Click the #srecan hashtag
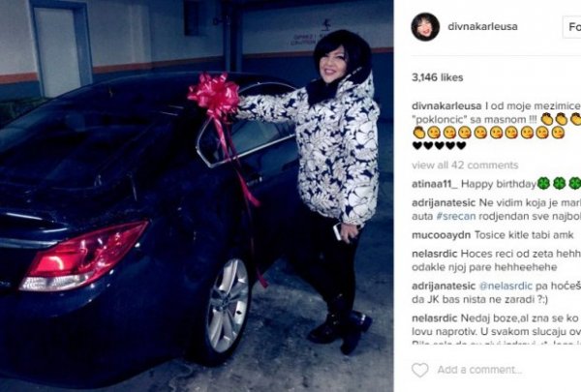Screen dimensions: 581x392 [x=456, y=216]
